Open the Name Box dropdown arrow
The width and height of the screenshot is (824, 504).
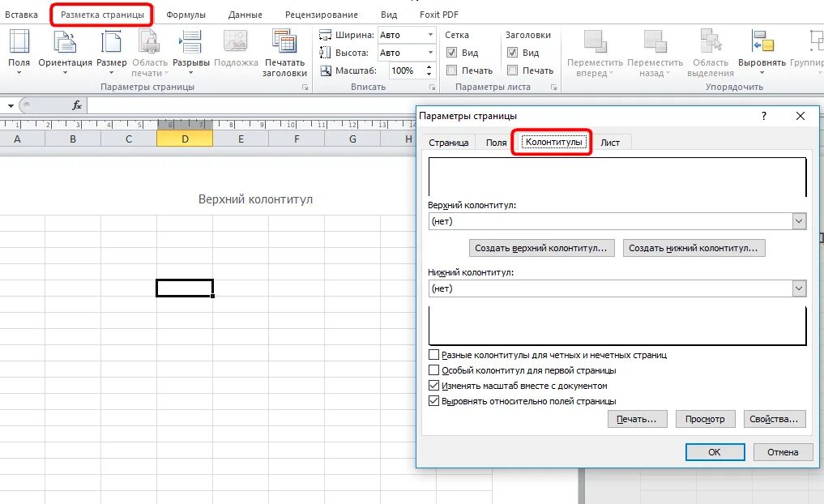(x=11, y=105)
